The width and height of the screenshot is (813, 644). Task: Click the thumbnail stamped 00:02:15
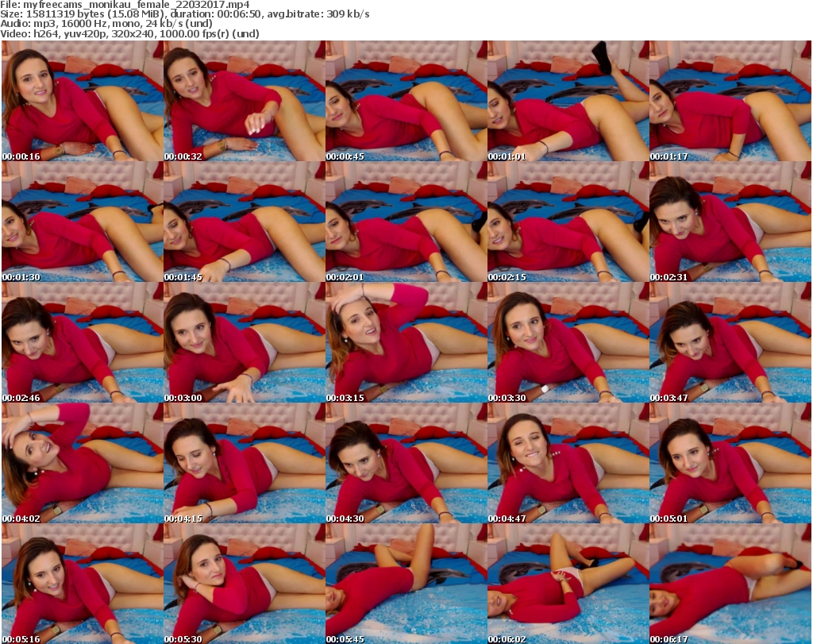[x=568, y=222]
